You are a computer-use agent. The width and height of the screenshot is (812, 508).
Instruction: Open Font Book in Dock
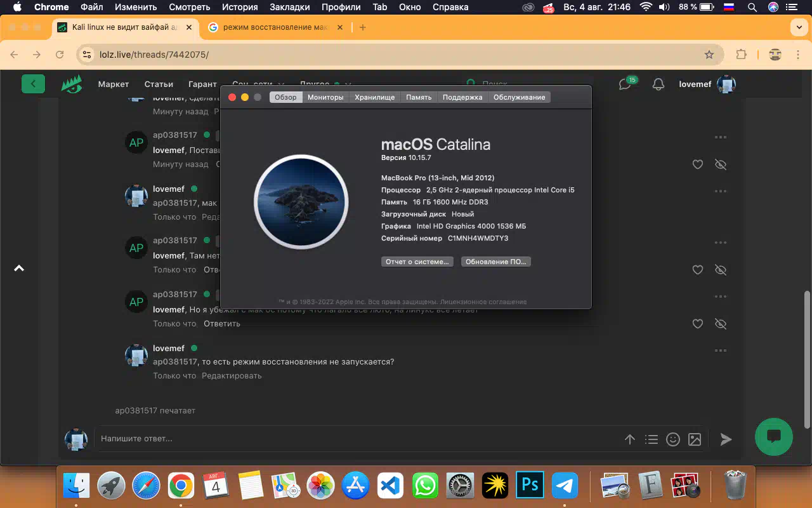pos(650,486)
